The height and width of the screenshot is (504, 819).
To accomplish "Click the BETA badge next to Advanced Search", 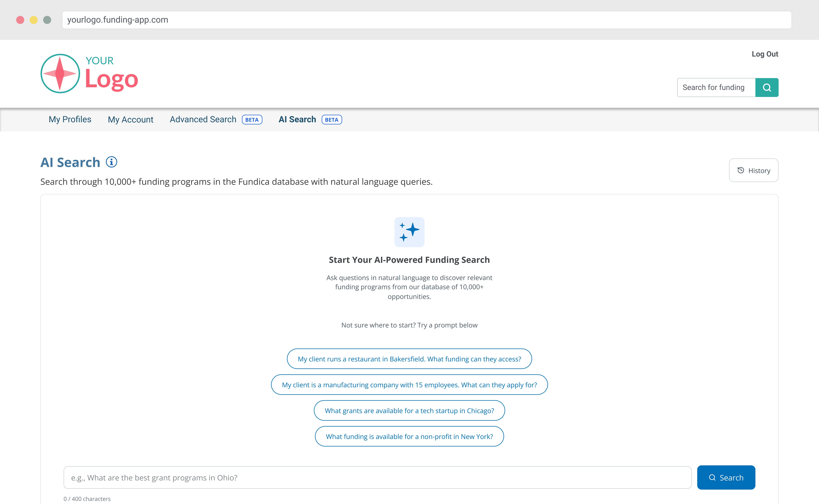I will (252, 120).
